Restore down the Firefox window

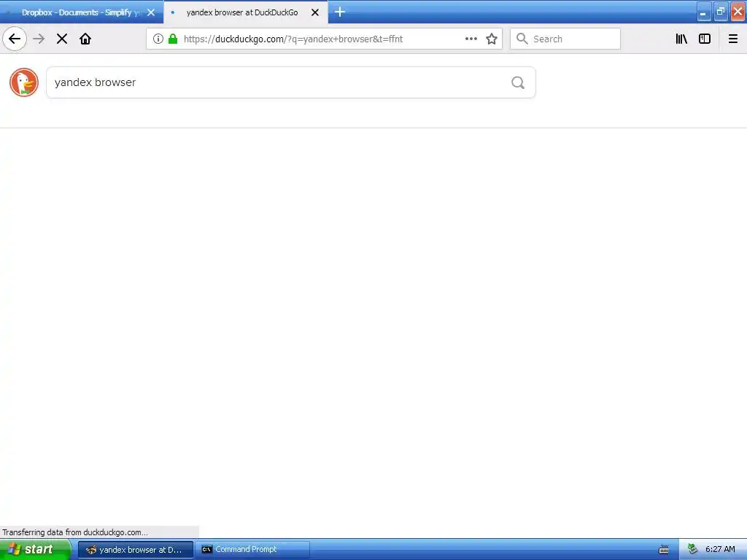click(x=721, y=12)
